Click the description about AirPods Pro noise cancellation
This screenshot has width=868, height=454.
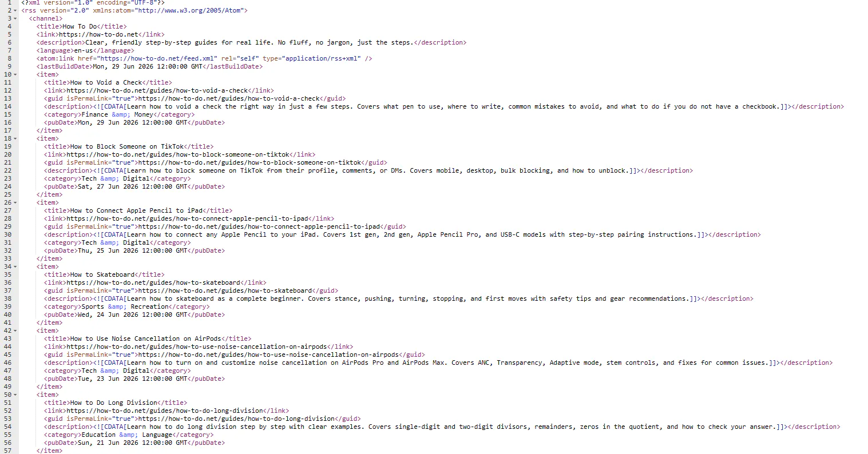(447, 363)
